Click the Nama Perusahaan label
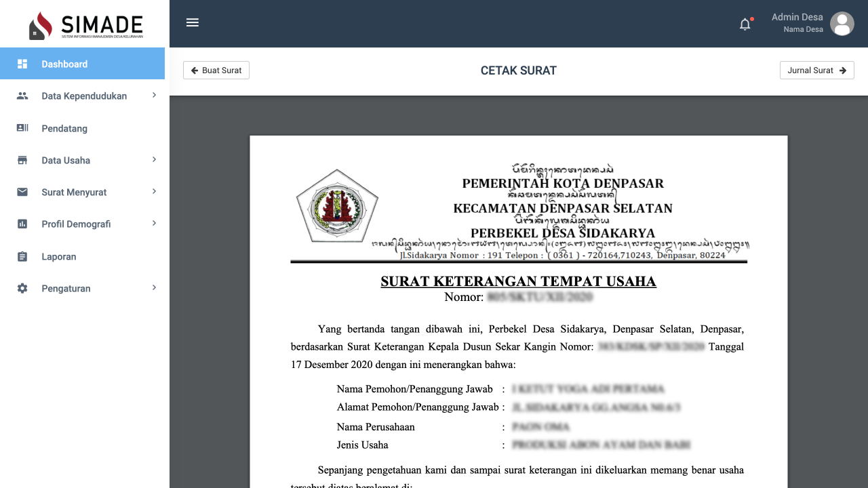This screenshot has height=488, width=868. (x=376, y=427)
